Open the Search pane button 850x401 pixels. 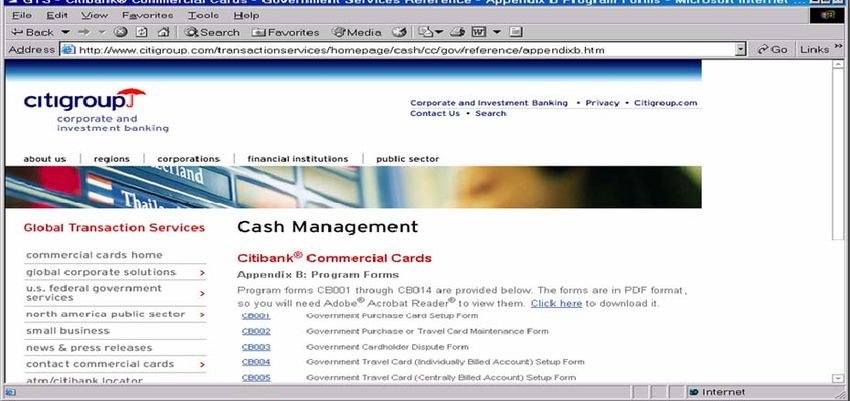point(212,33)
